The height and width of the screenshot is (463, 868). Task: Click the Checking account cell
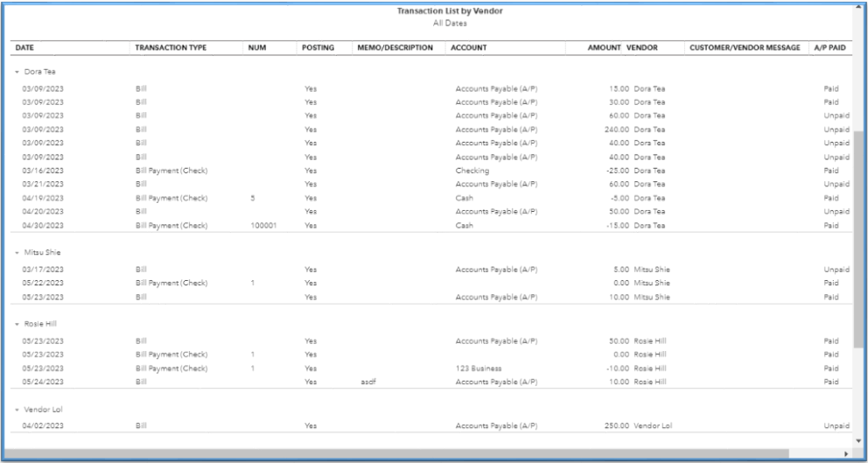pyautogui.click(x=472, y=171)
